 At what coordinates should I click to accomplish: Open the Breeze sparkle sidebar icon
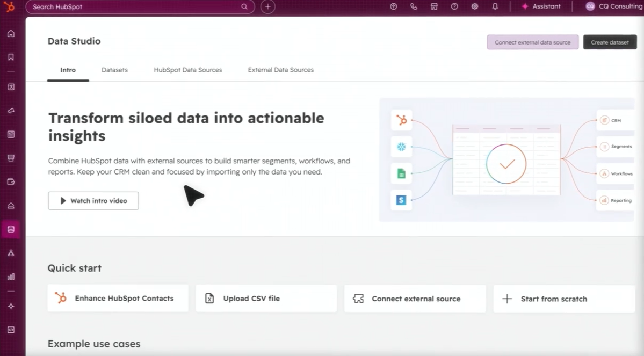(x=11, y=306)
